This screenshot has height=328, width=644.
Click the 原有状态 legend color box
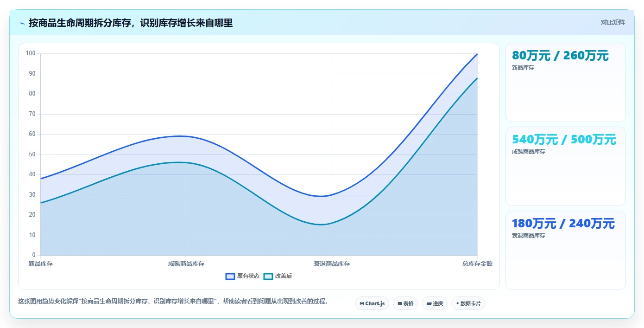(x=230, y=276)
